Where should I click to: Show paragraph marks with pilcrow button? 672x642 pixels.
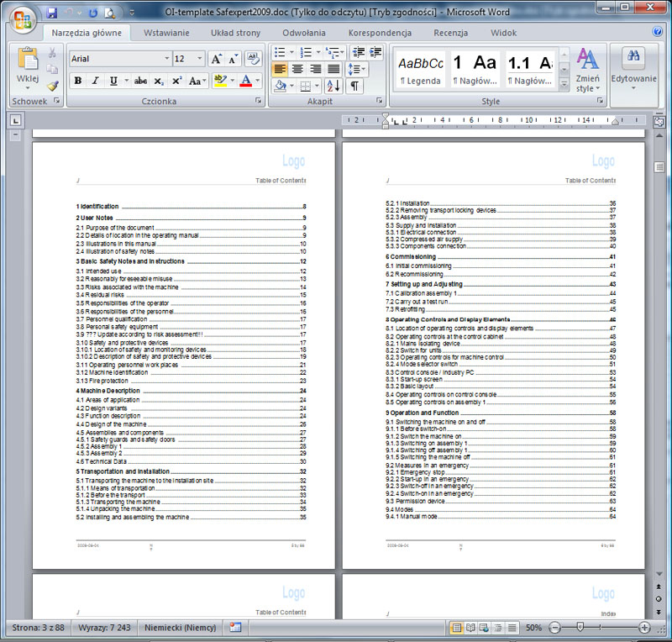coord(355,86)
